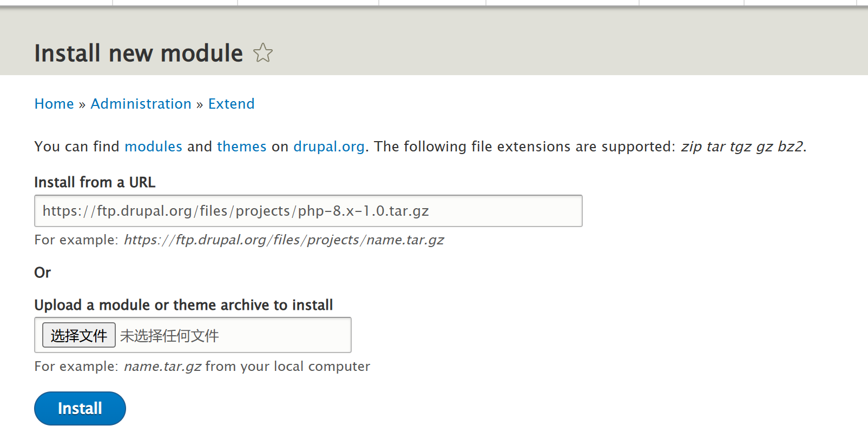Click the star shortcut icon beside the title

[263, 53]
